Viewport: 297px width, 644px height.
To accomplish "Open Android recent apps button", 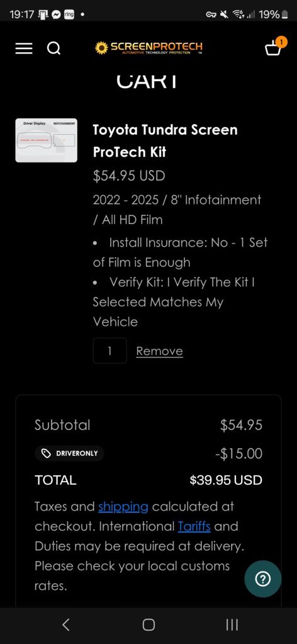I will click(x=232, y=624).
